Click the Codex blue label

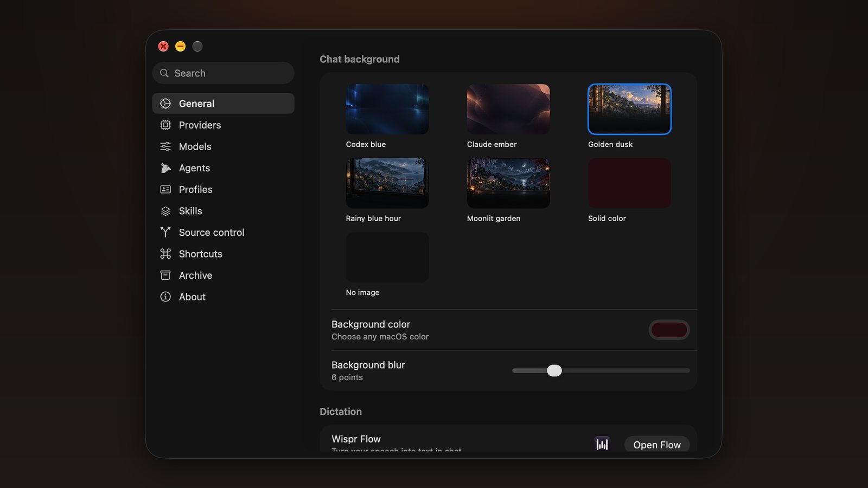tap(366, 144)
